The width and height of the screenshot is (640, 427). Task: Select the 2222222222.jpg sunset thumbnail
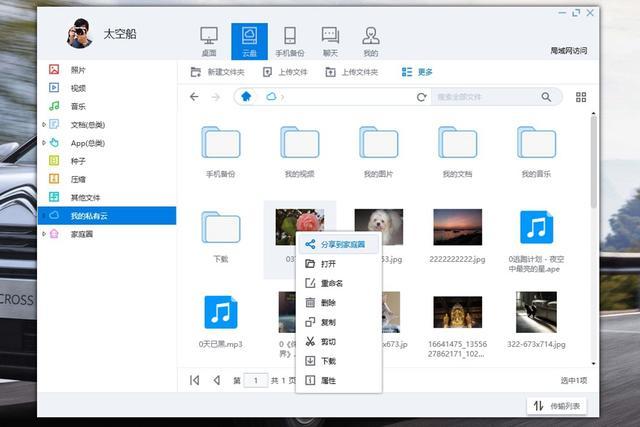coord(458,228)
